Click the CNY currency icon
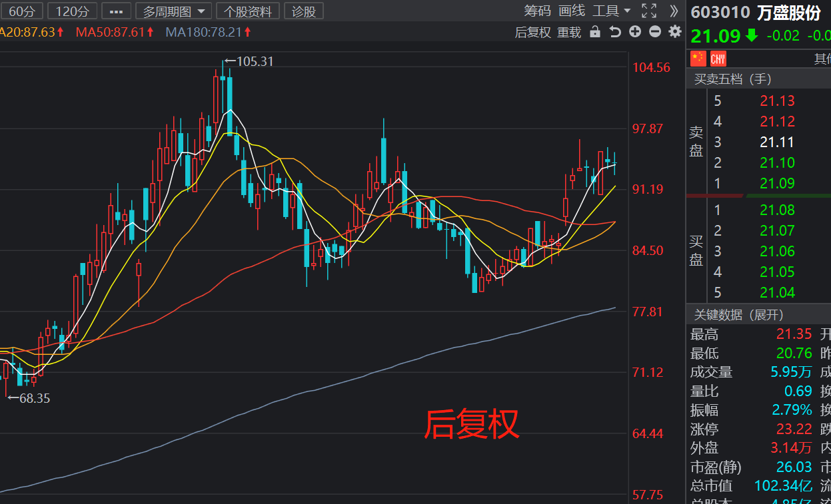 718,59
